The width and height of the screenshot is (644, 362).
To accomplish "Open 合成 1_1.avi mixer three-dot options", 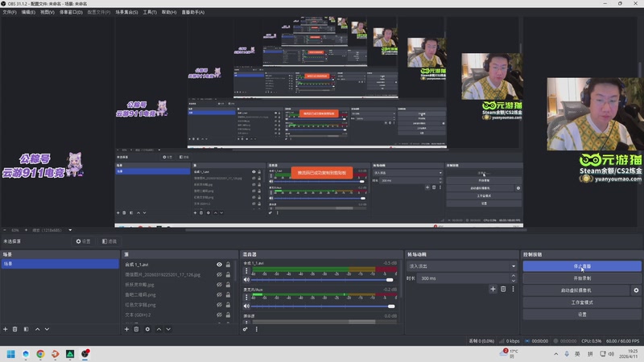I will [246, 271].
